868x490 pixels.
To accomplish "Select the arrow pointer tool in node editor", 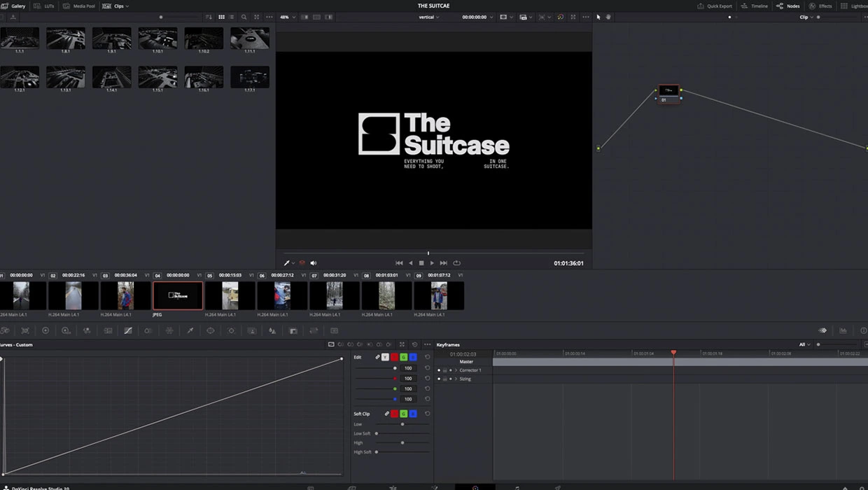I will click(x=598, y=17).
